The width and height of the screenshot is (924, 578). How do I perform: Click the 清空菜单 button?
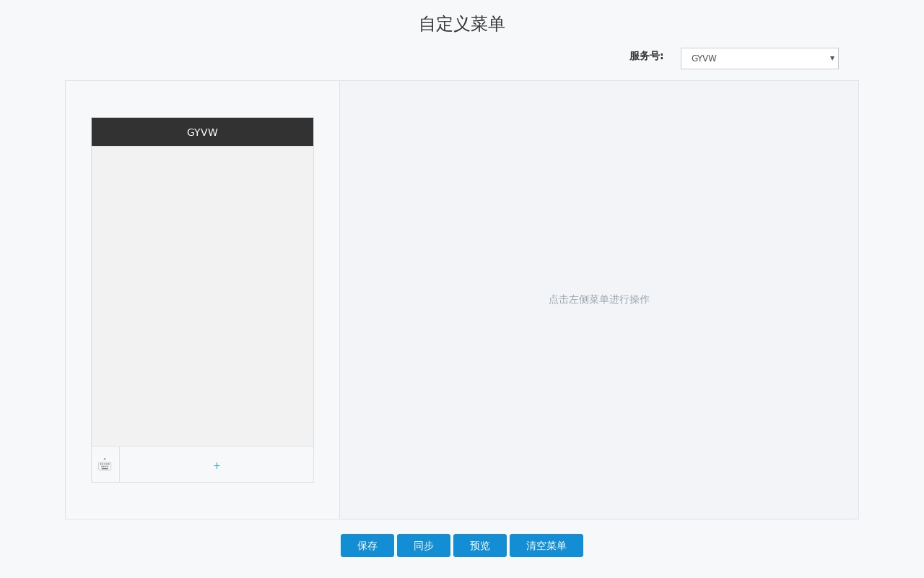point(546,545)
